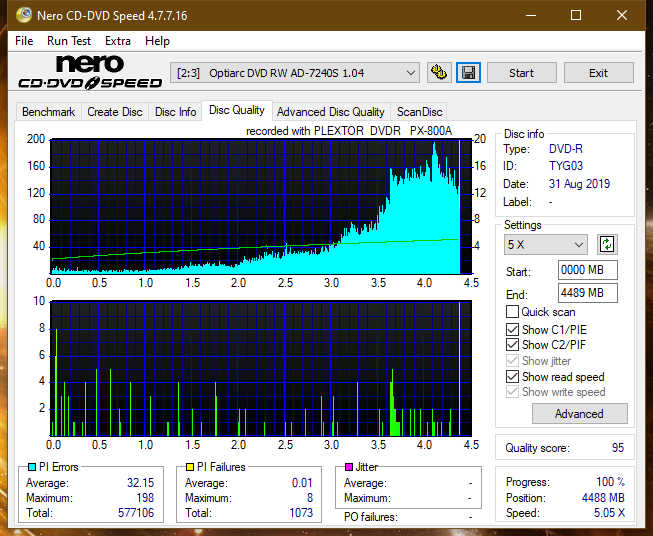Screen dimensions: 653x536
Task: Open the 5 X speed dropdown
Action: (x=546, y=244)
